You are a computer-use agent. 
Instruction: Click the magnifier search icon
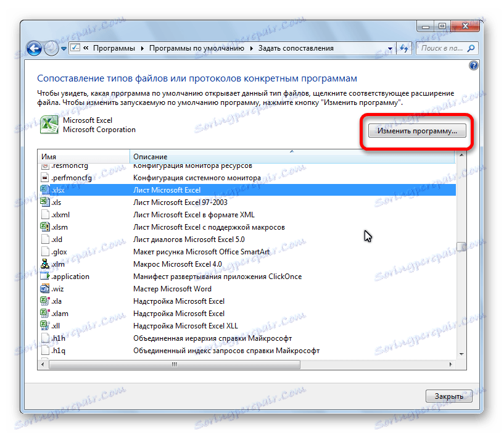471,48
